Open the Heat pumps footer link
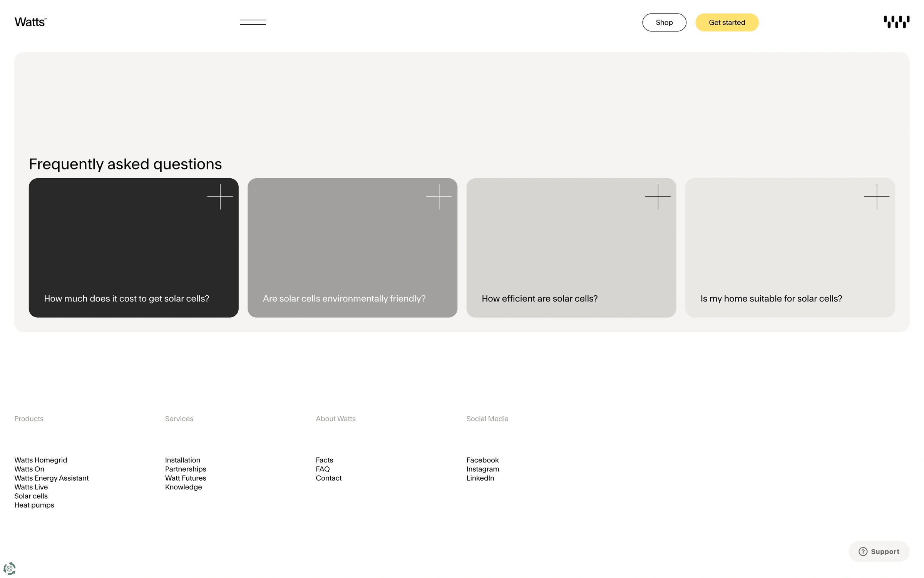 (x=34, y=505)
